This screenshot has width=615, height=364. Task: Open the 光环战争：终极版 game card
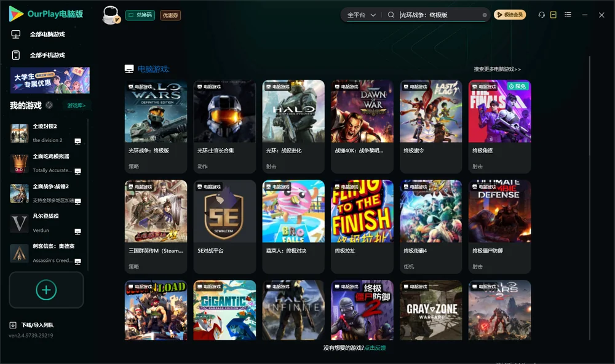(156, 126)
